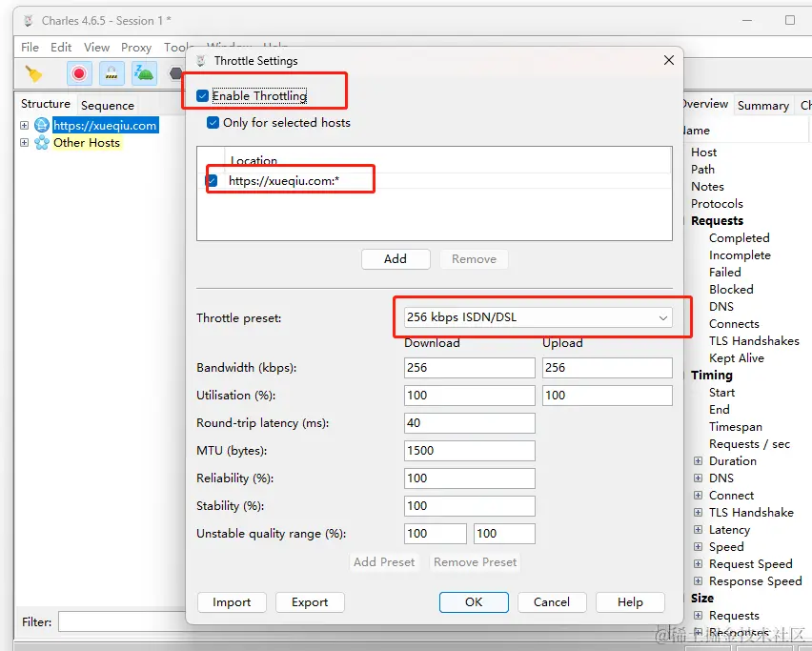Uncheck Enable Throttling checkbox
This screenshot has height=651, width=812.
pos(202,96)
